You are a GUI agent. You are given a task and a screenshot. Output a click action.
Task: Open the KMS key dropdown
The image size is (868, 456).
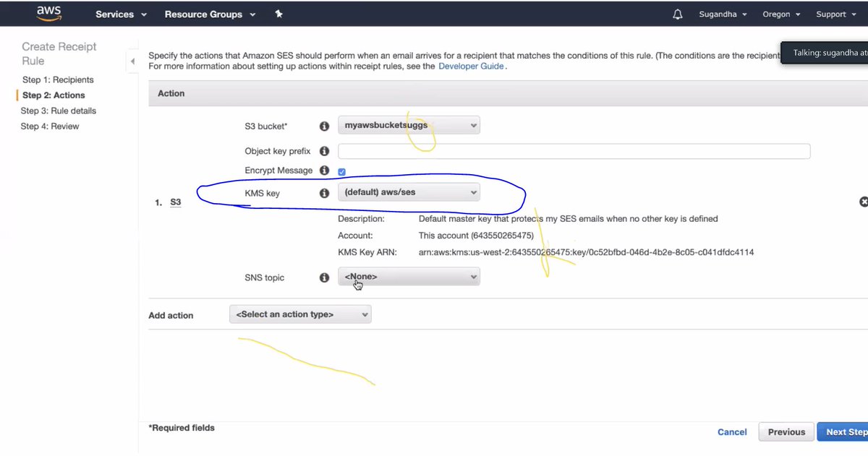409,192
